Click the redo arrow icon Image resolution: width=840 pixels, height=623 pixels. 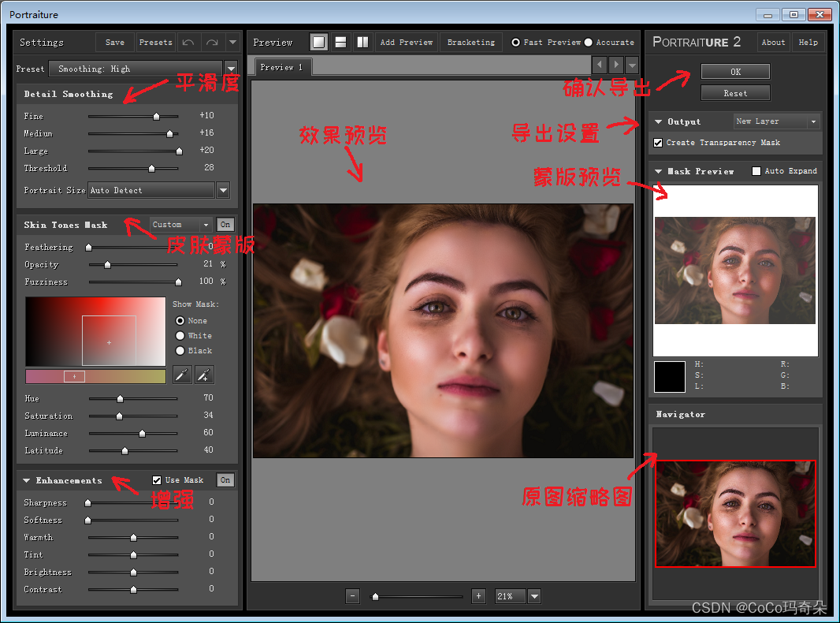[x=212, y=43]
